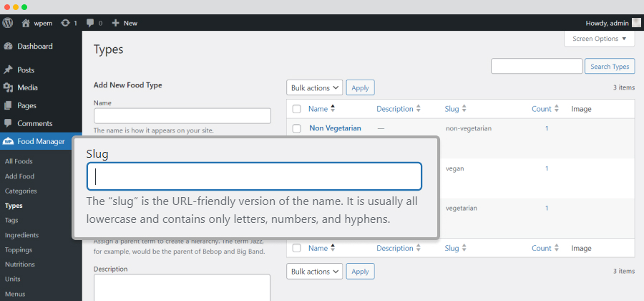
Task: Open the wpem site home icon
Action: click(26, 23)
